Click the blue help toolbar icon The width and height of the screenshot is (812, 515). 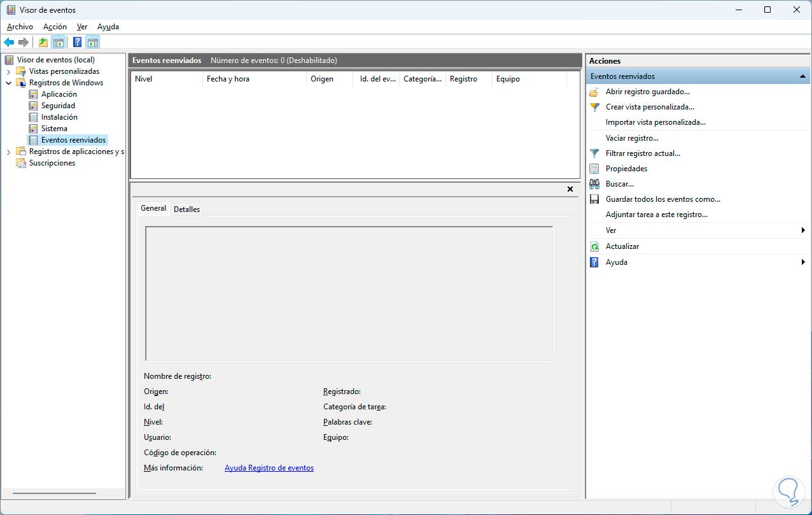click(x=77, y=43)
